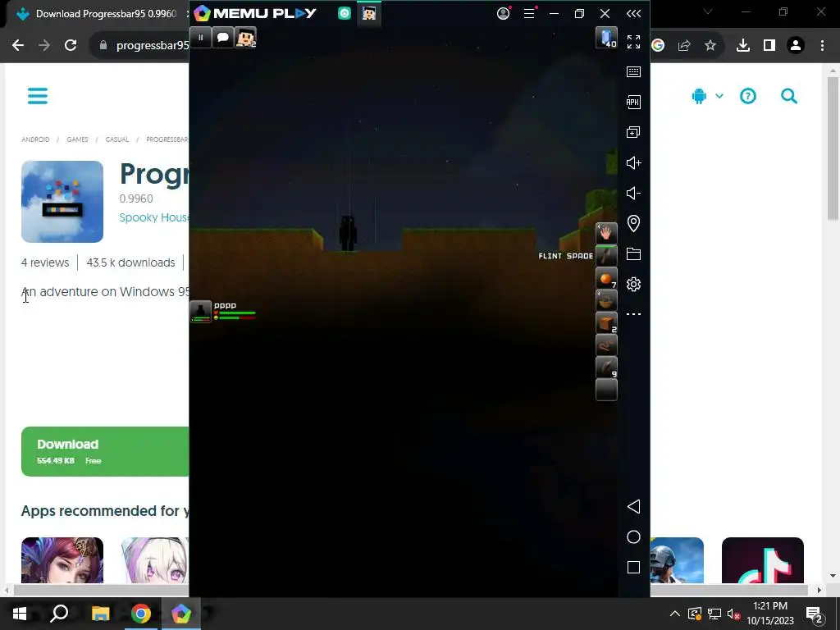
Task: Switch to the game tab in MEmu
Action: [368, 13]
